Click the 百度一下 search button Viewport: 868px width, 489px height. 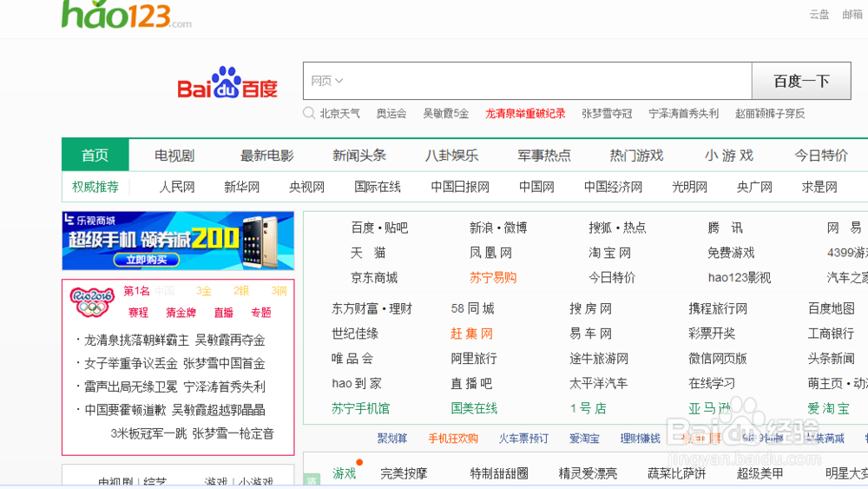(801, 81)
